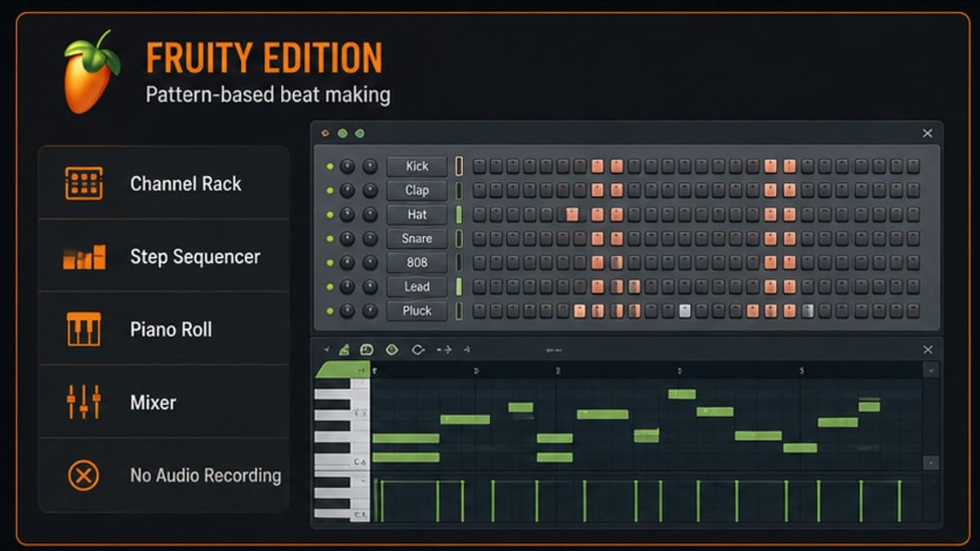
Task: Select the green triangular tool in piano roll toolbar
Action: pyautogui.click(x=345, y=349)
